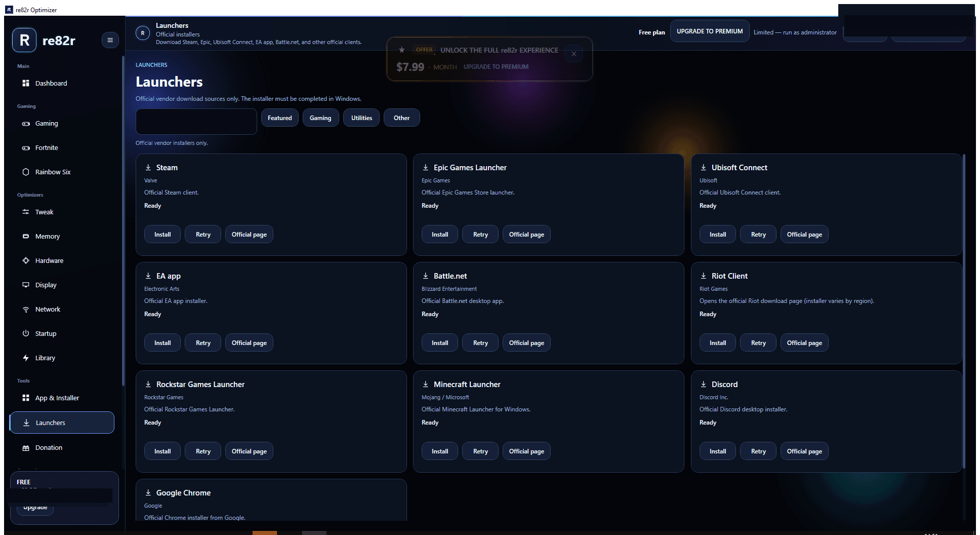
Task: Click download icon beside Battle.net
Action: coord(426,276)
